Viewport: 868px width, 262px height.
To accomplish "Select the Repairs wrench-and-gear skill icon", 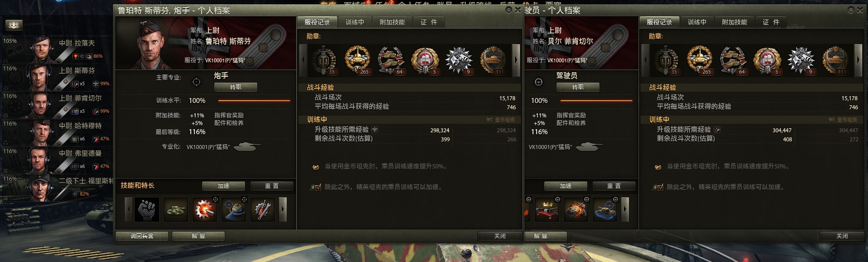I will tap(263, 210).
